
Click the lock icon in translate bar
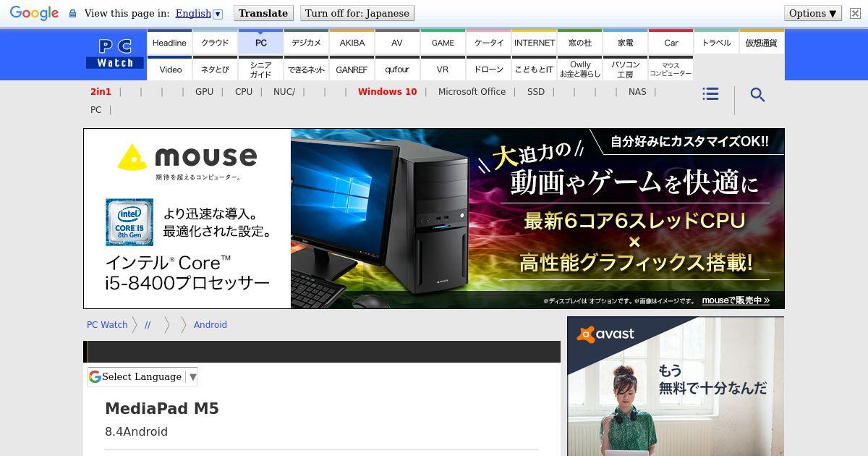click(x=72, y=13)
